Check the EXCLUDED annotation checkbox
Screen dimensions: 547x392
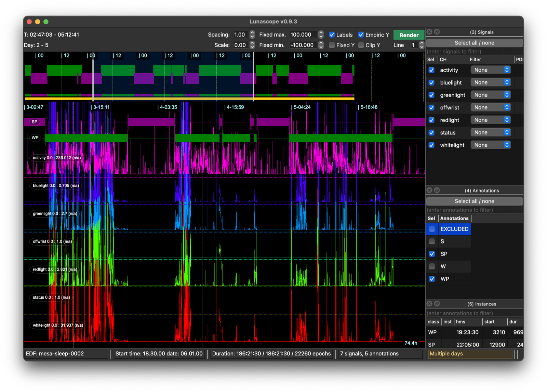click(432, 229)
